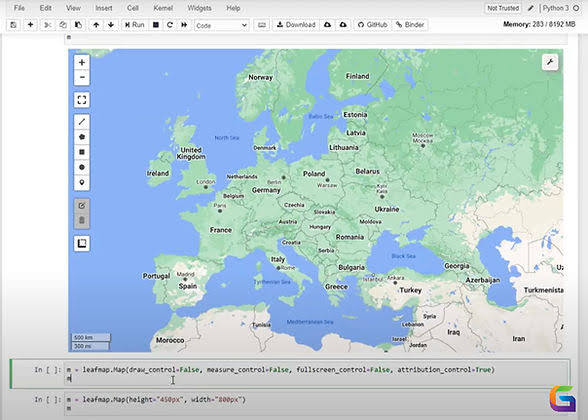Select the place marker tool

[x=82, y=183]
